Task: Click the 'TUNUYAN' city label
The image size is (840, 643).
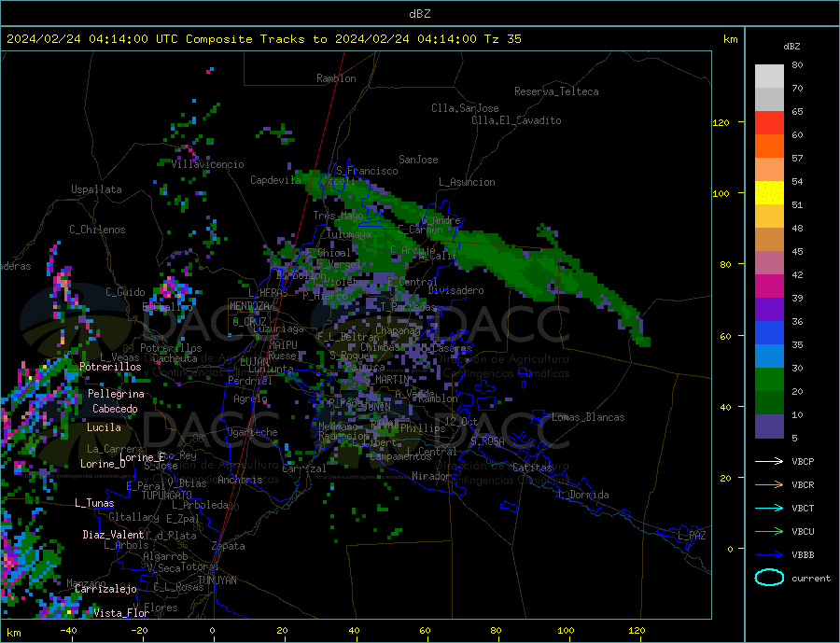Action: coord(217,580)
